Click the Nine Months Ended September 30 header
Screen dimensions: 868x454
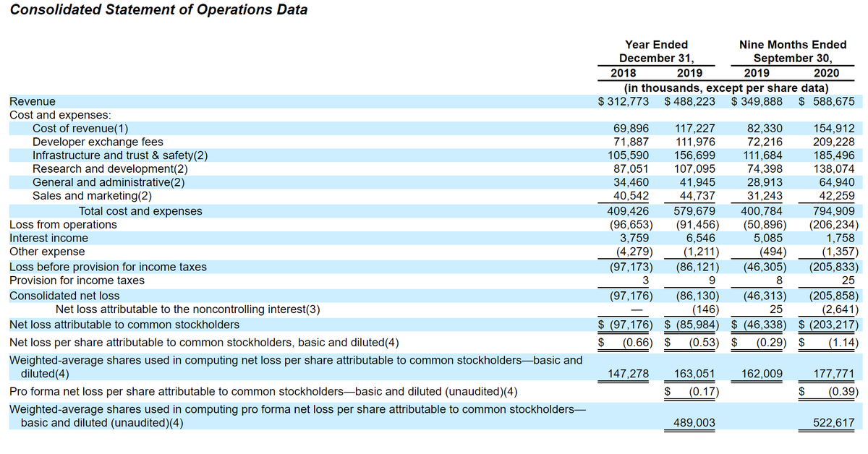[x=793, y=51]
